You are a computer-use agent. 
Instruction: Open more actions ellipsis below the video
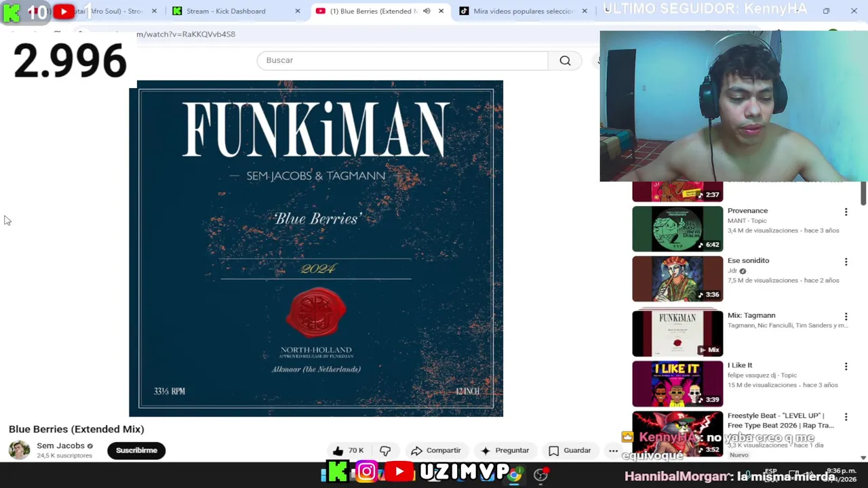coord(613,451)
